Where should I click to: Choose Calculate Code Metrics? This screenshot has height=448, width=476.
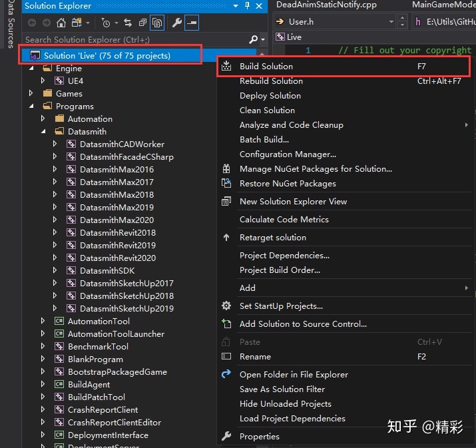click(284, 219)
